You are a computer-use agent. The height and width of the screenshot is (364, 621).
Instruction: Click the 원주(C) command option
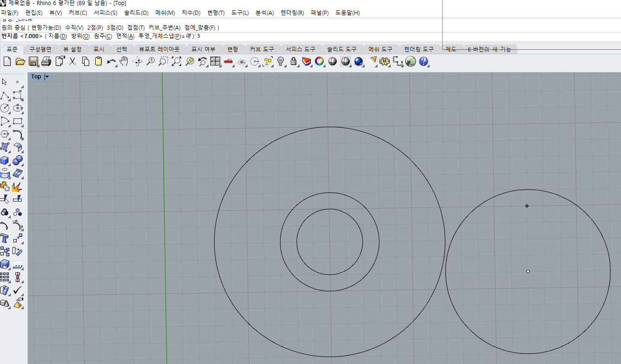[103, 36]
